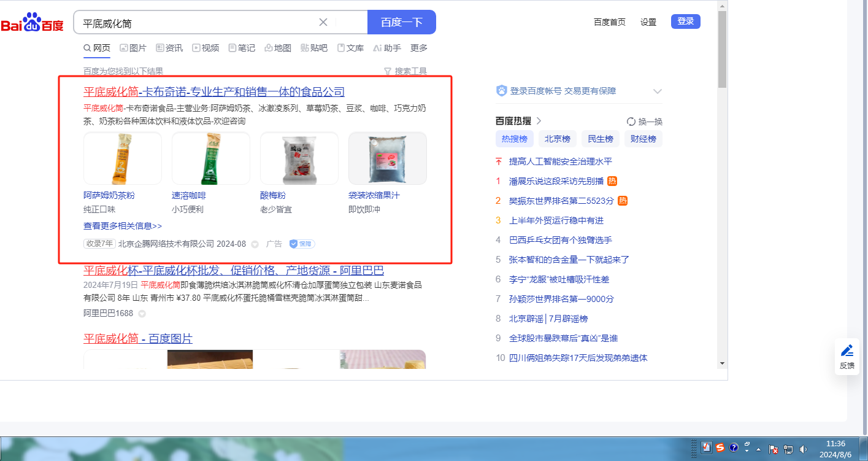Open the 速溶咖啡 product link

[189, 195]
